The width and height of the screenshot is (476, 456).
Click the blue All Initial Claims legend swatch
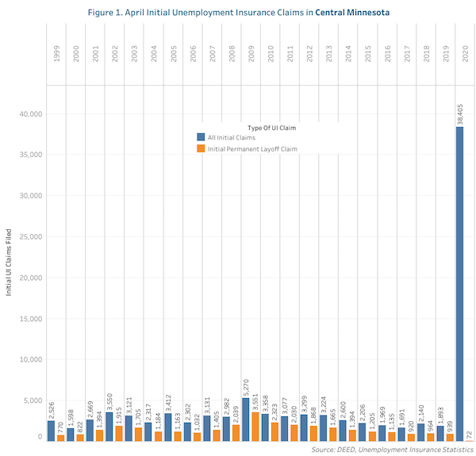[x=201, y=137]
